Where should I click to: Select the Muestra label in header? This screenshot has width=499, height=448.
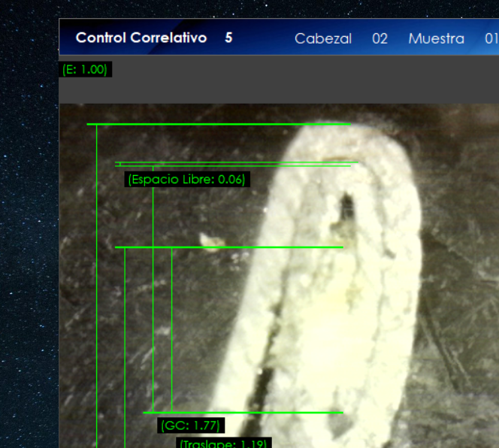436,38
